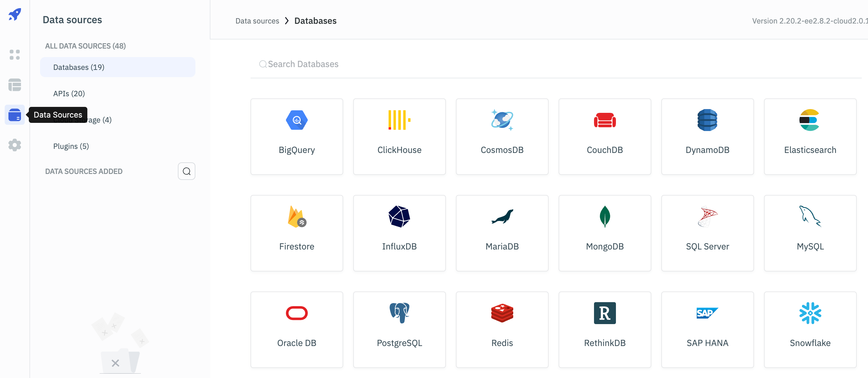Screen dimensions: 868x378
Task: Open the database tables sidebar icon
Action: tap(14, 85)
